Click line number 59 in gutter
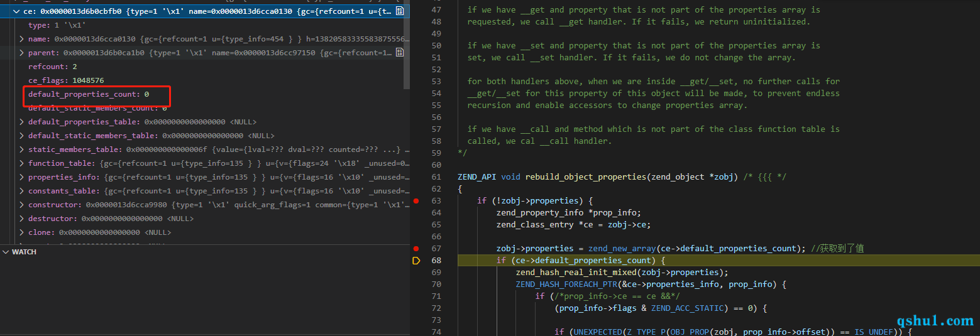The width and height of the screenshot is (980, 336). click(x=436, y=153)
